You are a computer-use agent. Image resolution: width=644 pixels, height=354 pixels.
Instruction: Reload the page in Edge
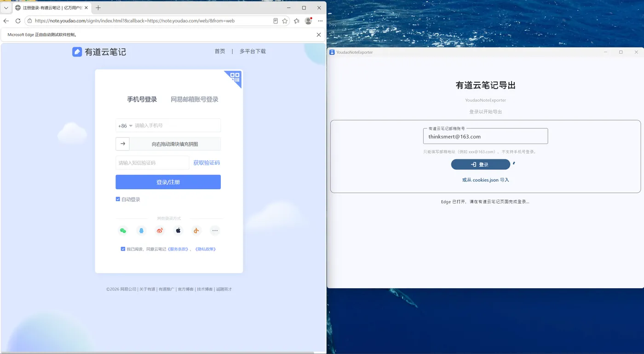point(18,21)
